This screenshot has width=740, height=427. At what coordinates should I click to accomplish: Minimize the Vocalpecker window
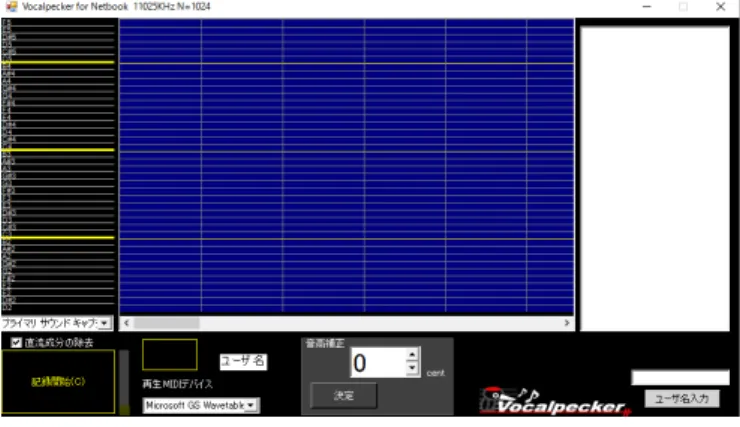click(x=647, y=7)
